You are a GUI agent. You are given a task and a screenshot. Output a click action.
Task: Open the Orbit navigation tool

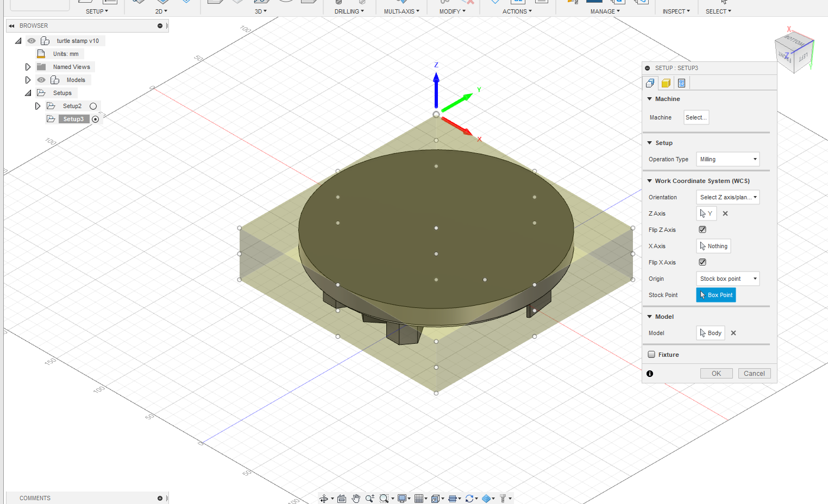click(324, 499)
